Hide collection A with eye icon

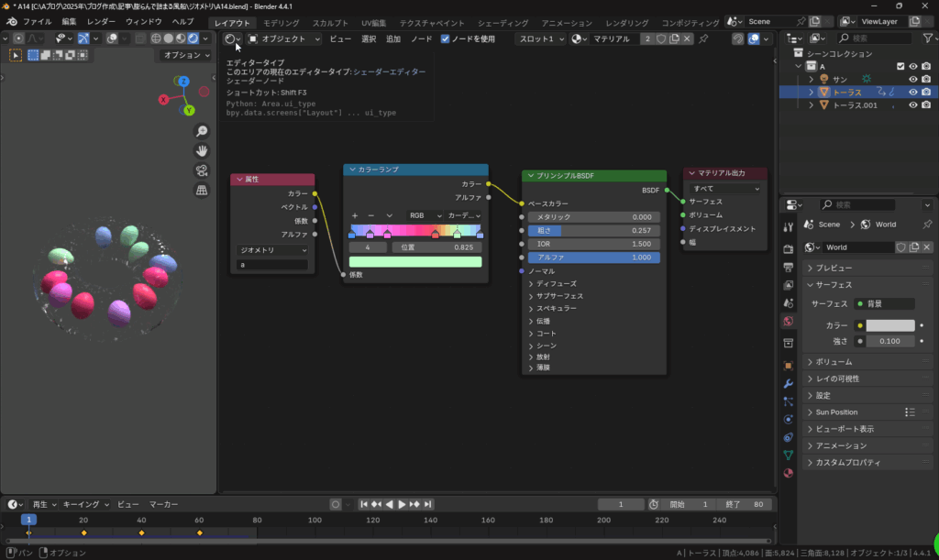(x=913, y=66)
